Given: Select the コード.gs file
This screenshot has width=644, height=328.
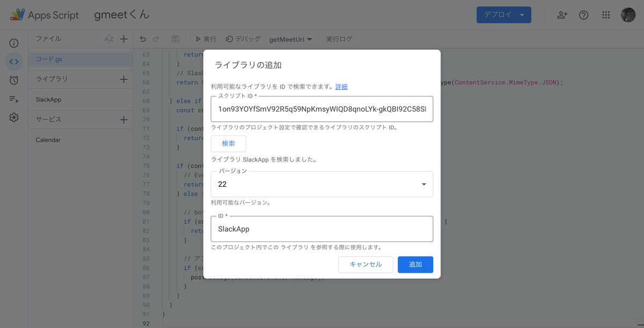Looking at the screenshot, I should (x=80, y=59).
